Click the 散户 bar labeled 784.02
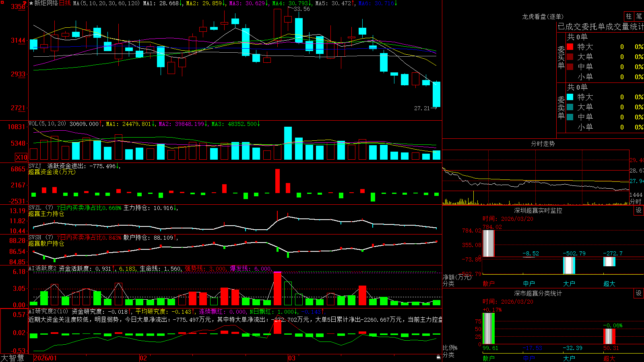Viewport: 644px width, 362px height. pos(488,243)
